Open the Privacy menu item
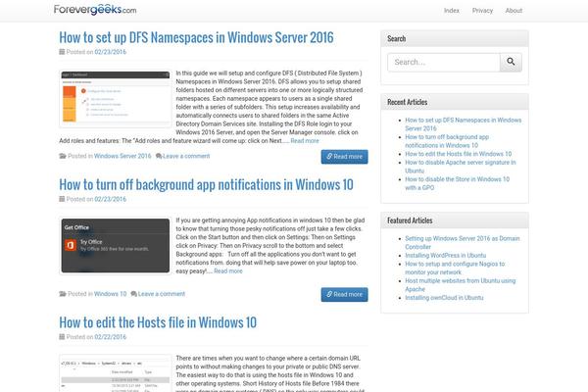 482,11
